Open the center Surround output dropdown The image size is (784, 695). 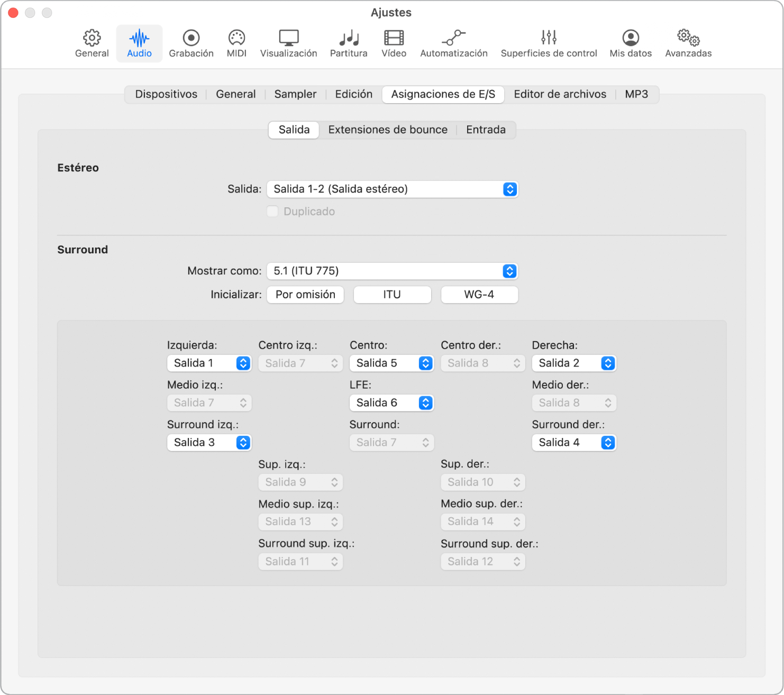tap(391, 443)
